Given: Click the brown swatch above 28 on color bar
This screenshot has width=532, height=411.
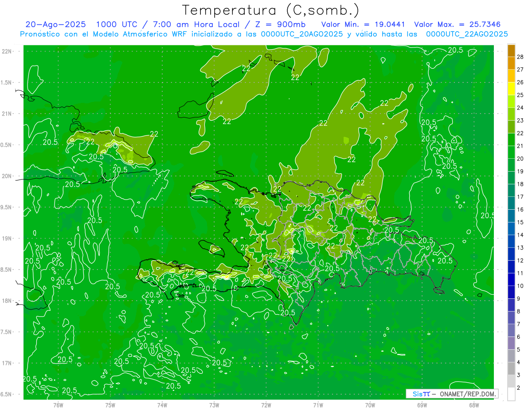Looking at the screenshot, I should [511, 51].
